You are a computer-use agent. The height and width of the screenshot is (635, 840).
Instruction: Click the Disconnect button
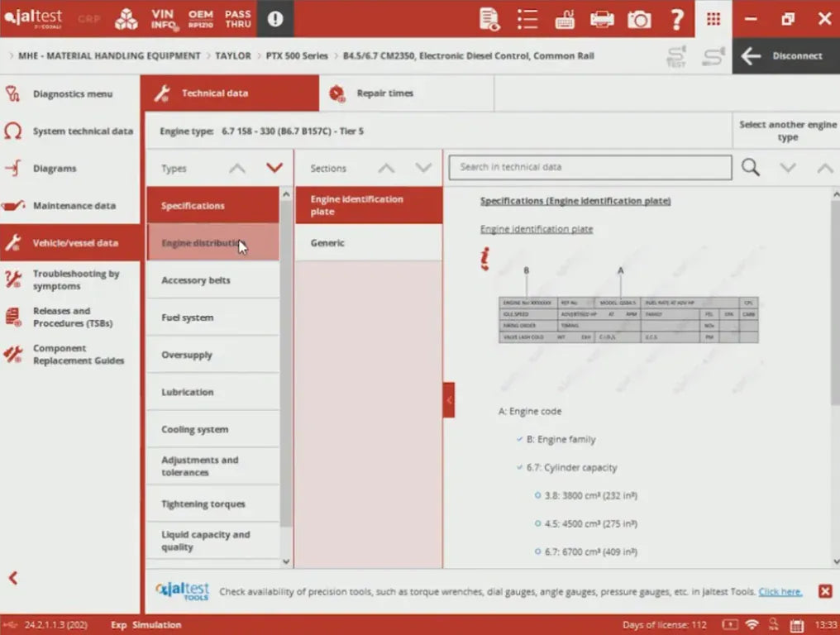tap(785, 56)
